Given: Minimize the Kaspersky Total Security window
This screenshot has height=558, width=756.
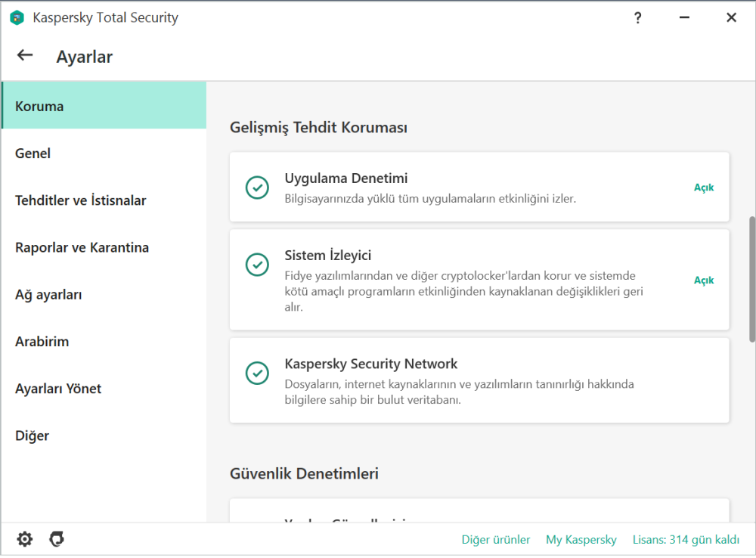Looking at the screenshot, I should tap(684, 18).
